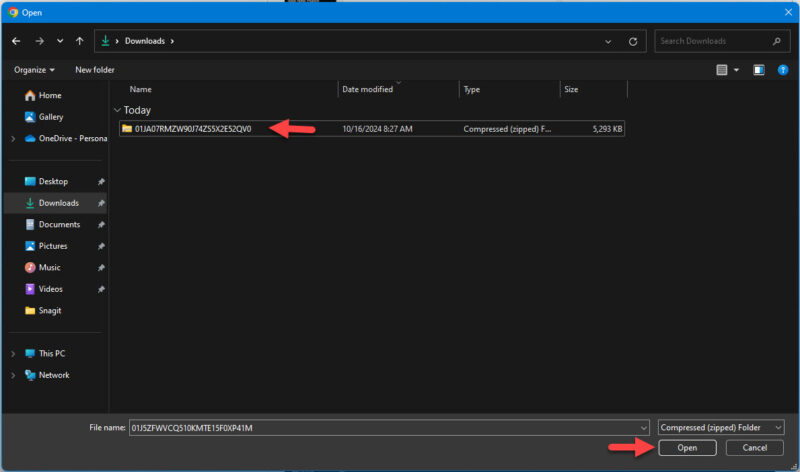Refresh the Downloads folder view
The image size is (800, 472).
[x=632, y=42]
